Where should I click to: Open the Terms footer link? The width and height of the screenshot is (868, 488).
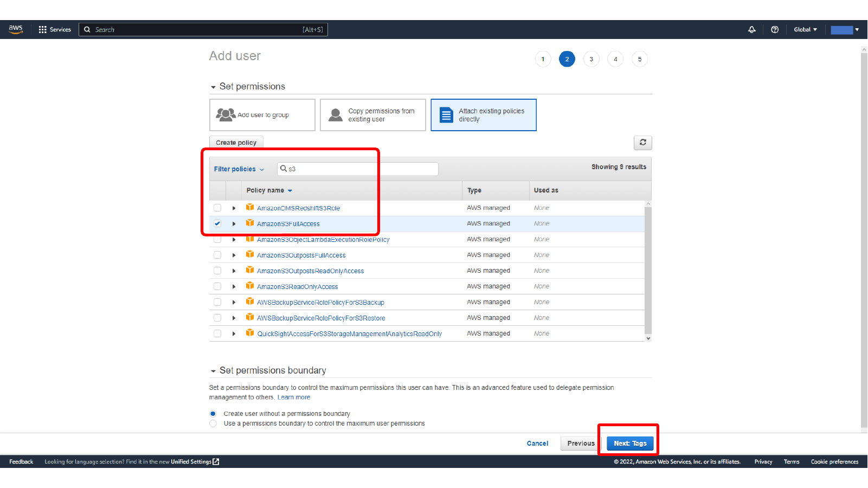tap(791, 462)
